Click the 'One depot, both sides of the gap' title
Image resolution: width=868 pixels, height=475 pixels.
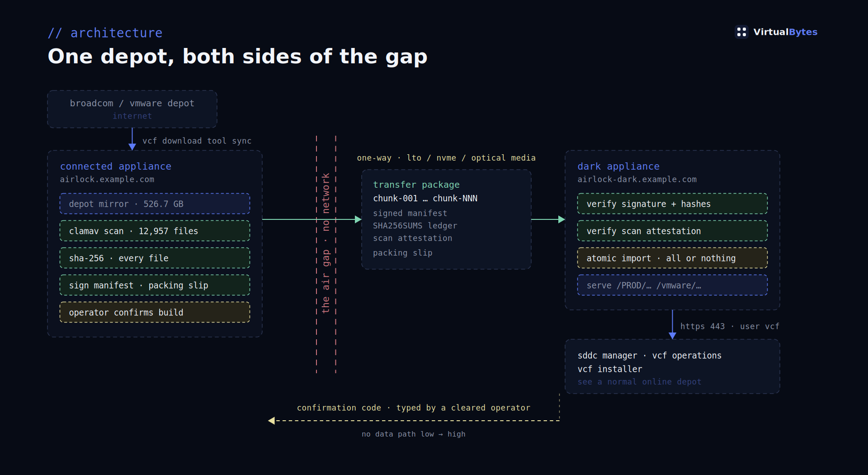point(237,57)
